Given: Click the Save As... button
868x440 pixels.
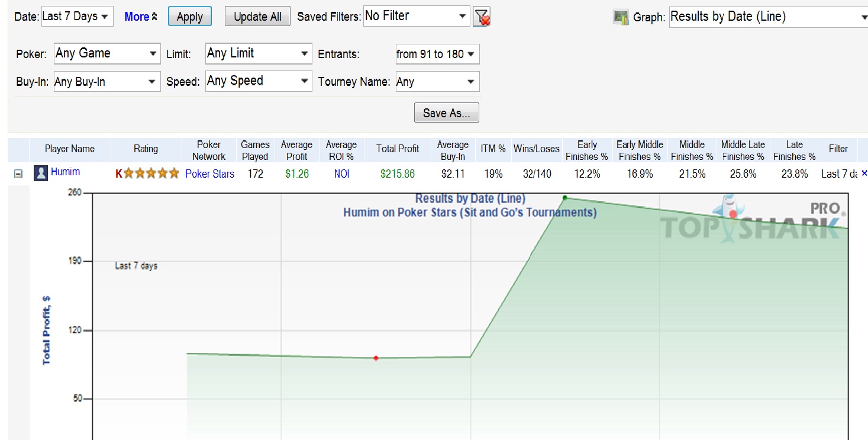Looking at the screenshot, I should point(447,113).
